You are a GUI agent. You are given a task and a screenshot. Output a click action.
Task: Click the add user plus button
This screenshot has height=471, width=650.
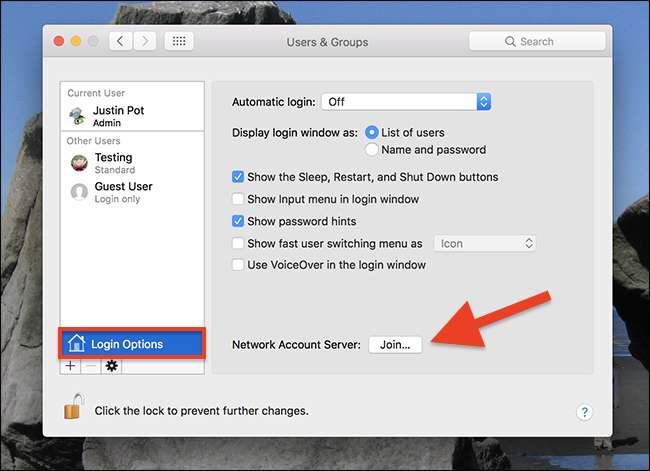(71, 366)
